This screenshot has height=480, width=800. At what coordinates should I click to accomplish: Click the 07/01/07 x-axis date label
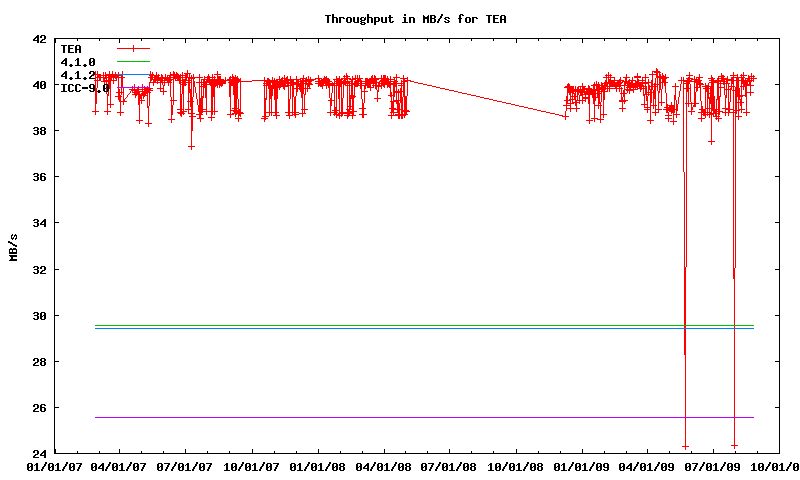(x=186, y=467)
